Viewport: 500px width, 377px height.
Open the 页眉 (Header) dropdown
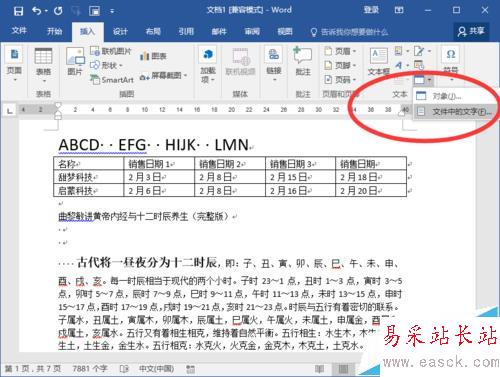coord(340,51)
